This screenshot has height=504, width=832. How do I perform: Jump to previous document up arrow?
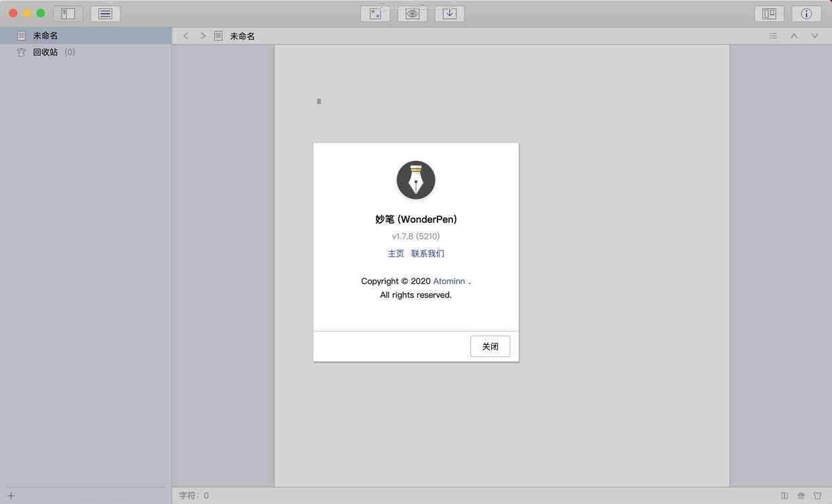(794, 36)
